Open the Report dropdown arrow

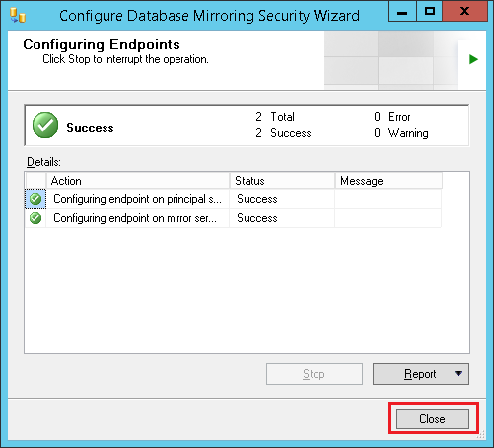tap(459, 374)
